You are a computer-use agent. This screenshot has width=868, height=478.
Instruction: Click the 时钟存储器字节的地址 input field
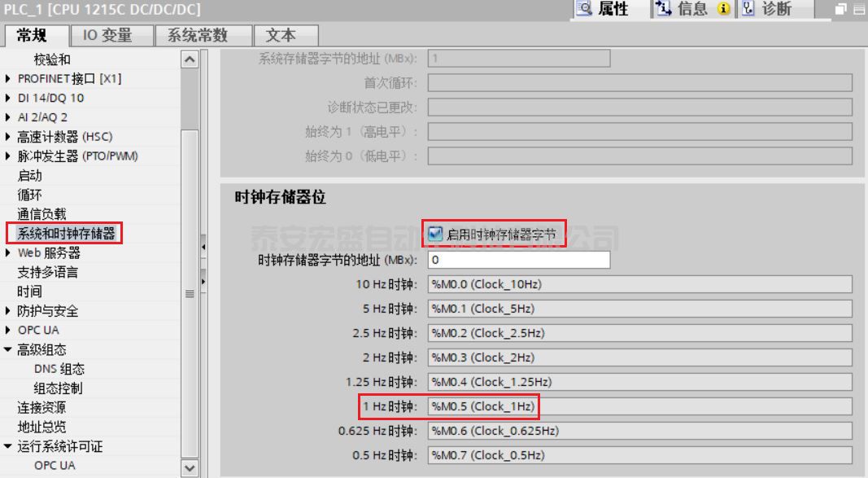click(x=518, y=260)
